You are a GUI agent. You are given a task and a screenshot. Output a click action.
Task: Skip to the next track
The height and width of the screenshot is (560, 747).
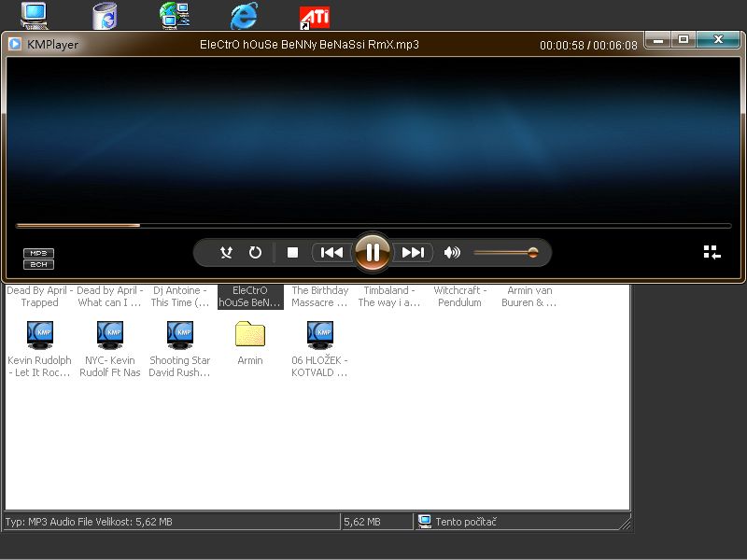[413, 252]
